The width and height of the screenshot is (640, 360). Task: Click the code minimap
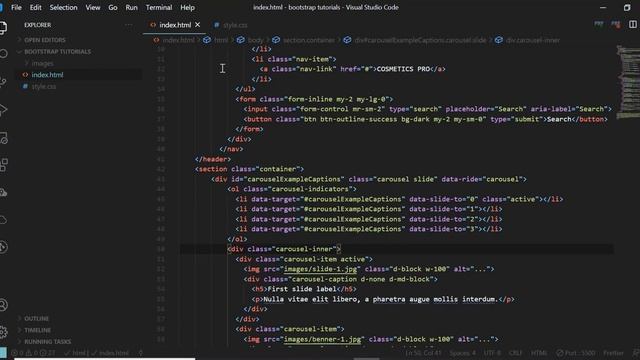tap(628, 82)
